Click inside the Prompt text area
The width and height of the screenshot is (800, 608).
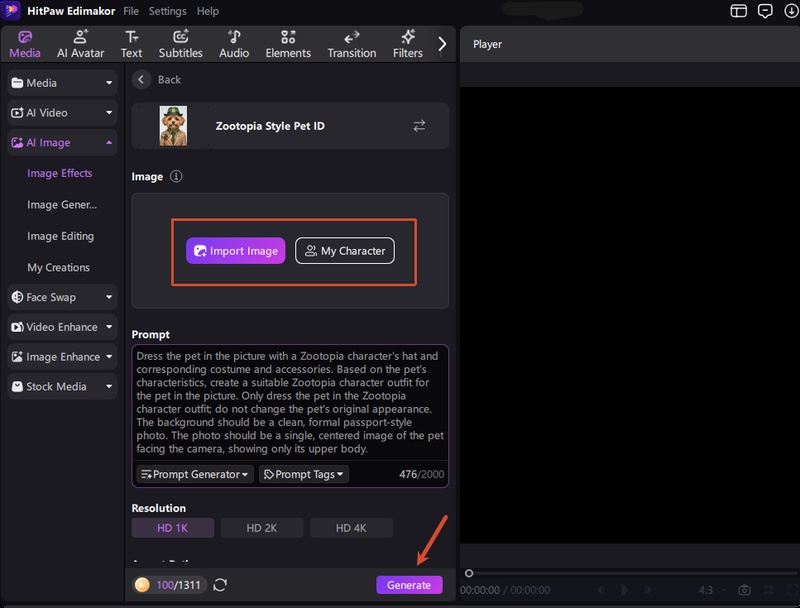click(290, 403)
